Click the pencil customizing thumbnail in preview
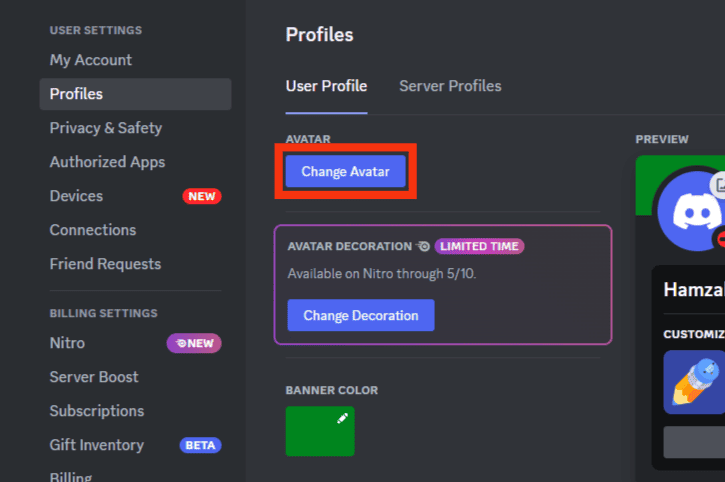Viewport: 725px width, 482px height. pyautogui.click(x=694, y=382)
